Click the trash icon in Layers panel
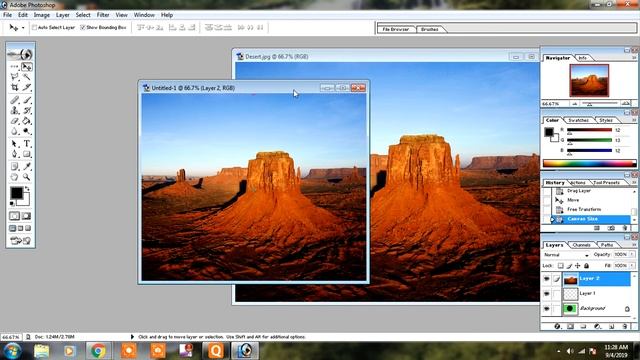This screenshot has height=360, width=640. 624,327
